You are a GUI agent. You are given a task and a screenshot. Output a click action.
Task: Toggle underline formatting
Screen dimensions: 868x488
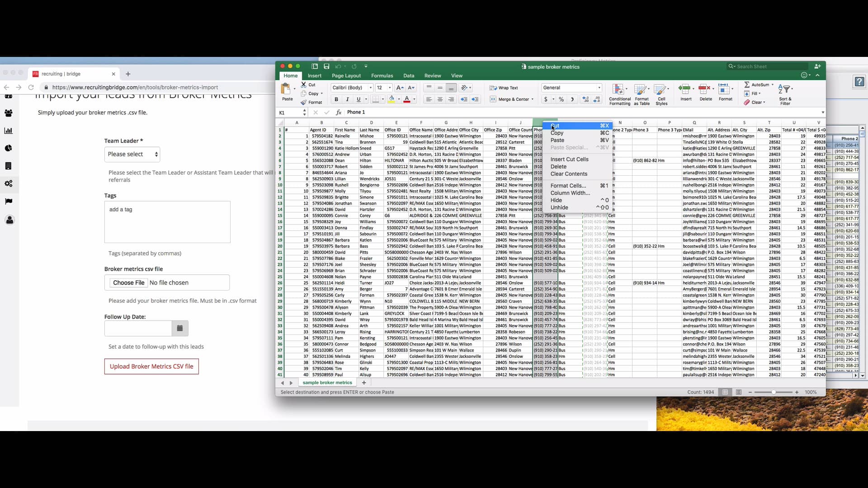click(359, 99)
